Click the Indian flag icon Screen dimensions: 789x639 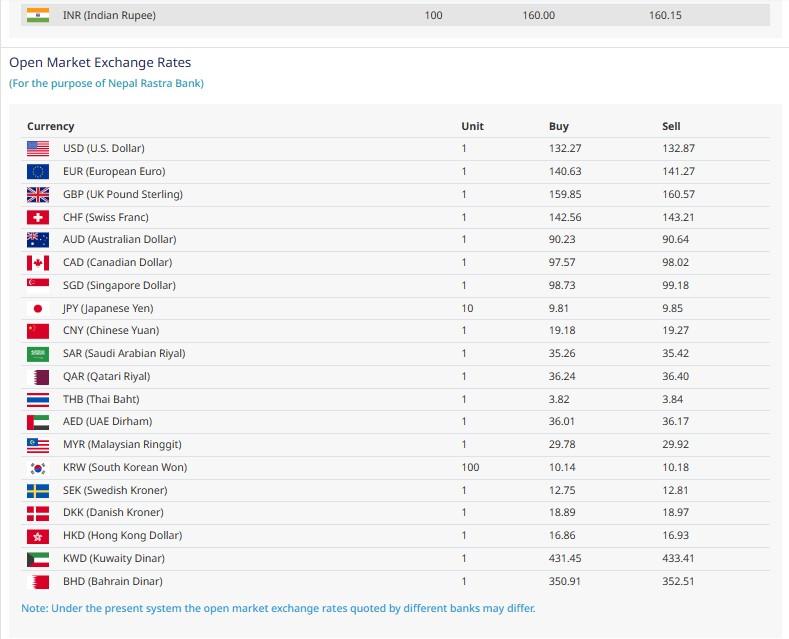[x=38, y=15]
